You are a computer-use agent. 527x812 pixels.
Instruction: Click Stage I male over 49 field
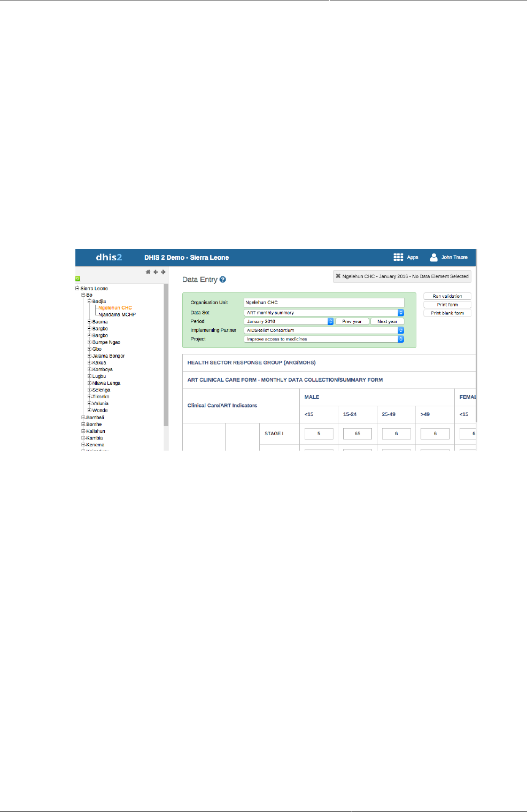(435, 434)
